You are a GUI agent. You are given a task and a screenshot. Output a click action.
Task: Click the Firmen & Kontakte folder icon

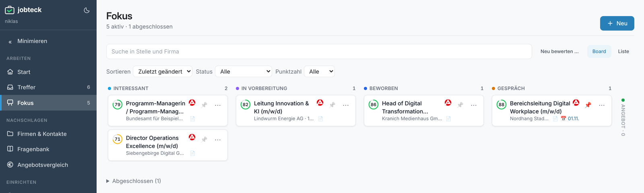pyautogui.click(x=10, y=134)
